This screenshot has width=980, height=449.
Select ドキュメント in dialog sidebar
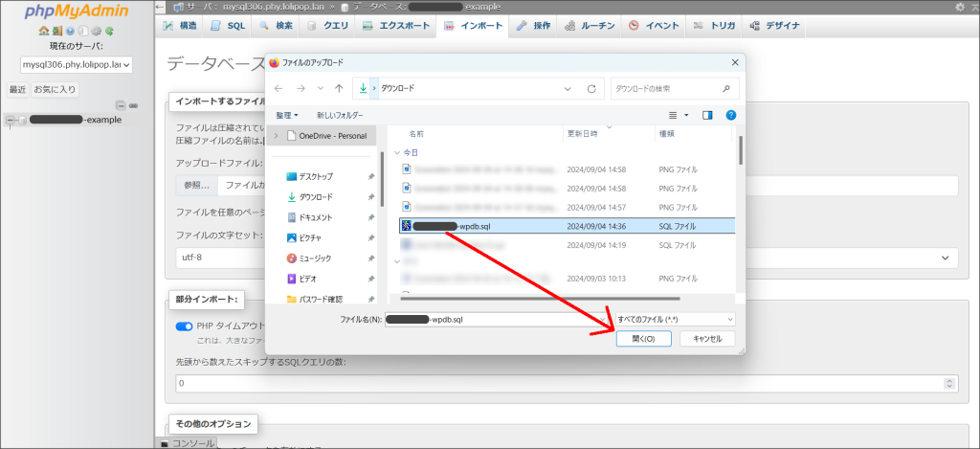coord(318,217)
